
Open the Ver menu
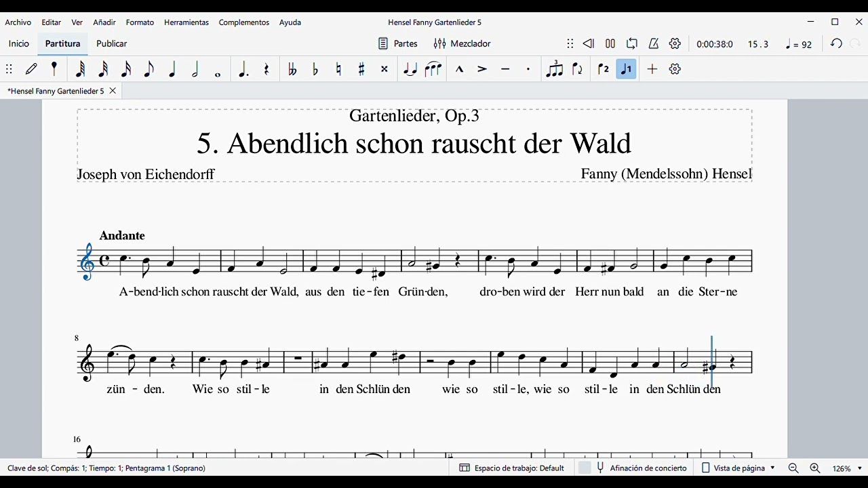77,22
